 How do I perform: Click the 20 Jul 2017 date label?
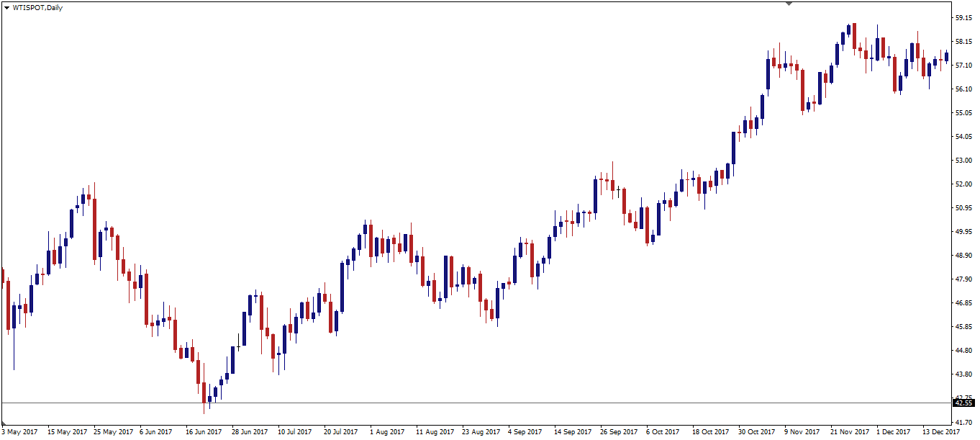(x=341, y=432)
